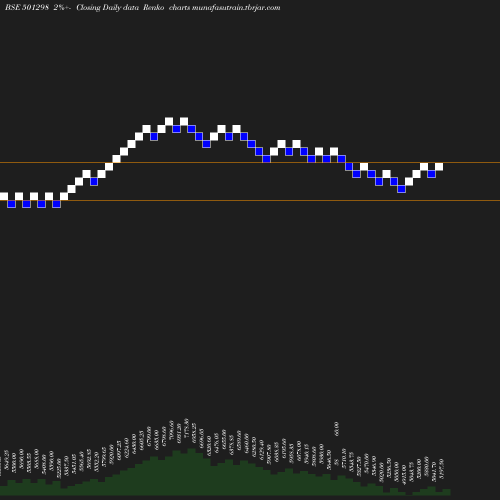Click the rightmost green volume bar
The image size is (500, 500).
tap(447, 492)
